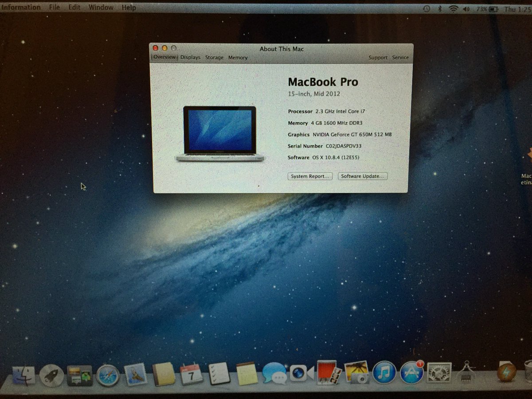Click graphics text NVIDIA GeForce GT 650M
This screenshot has height=399, width=532.
(x=352, y=134)
